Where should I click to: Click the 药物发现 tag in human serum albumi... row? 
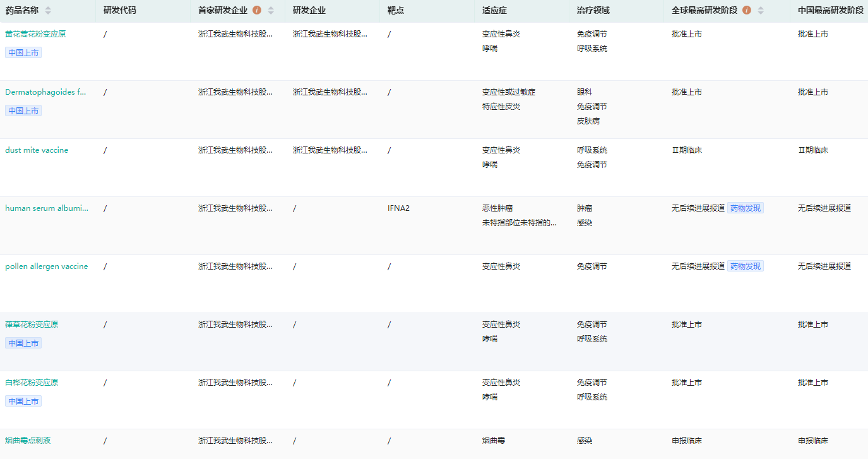[x=746, y=208]
